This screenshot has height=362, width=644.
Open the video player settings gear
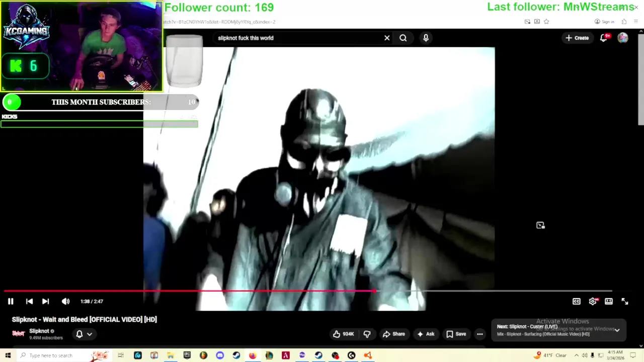coord(593,301)
